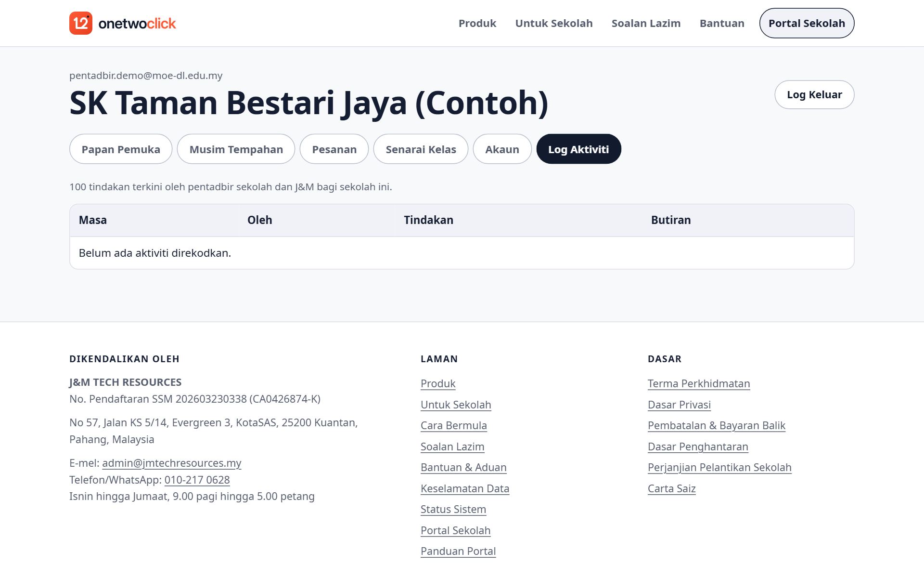The image size is (924, 578).
Task: Open the Panduan Portal link
Action: (x=458, y=551)
